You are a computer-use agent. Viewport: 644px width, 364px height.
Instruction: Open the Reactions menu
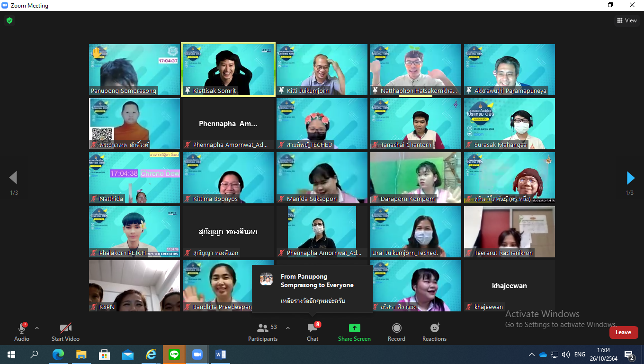click(434, 331)
